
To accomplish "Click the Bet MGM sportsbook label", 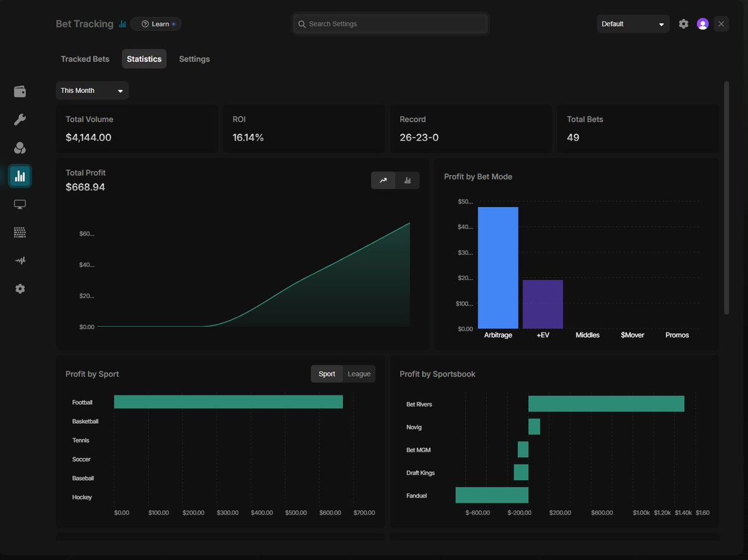I will click(419, 450).
